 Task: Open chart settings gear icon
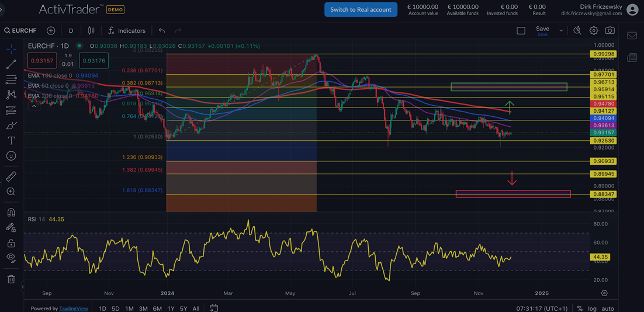594,30
